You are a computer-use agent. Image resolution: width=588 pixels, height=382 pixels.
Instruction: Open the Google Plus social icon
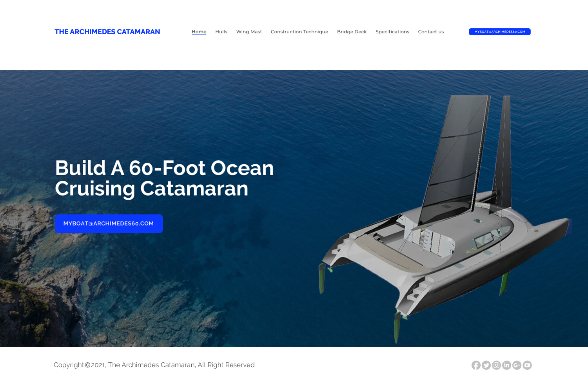click(x=517, y=365)
